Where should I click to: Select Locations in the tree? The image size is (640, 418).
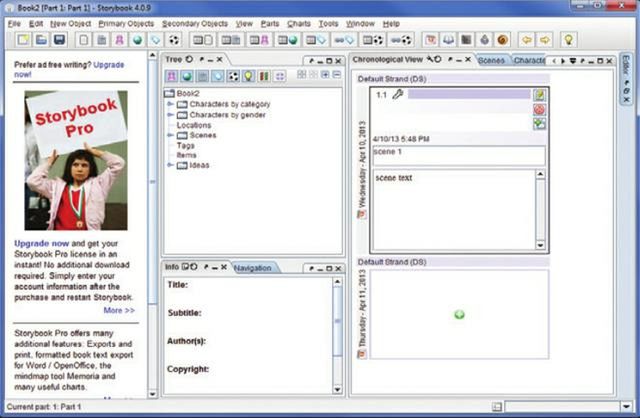(x=194, y=125)
